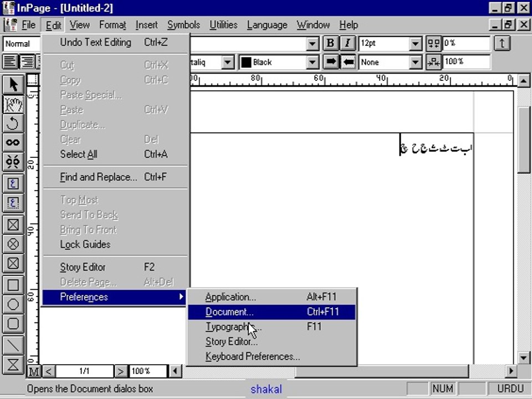Choose Story Editor... in Preferences submenu
This screenshot has width=532, height=399.
click(272, 342)
